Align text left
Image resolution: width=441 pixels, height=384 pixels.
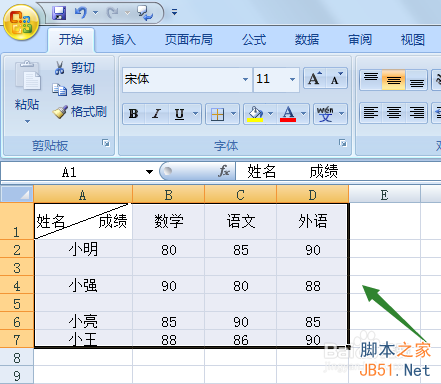click(371, 113)
